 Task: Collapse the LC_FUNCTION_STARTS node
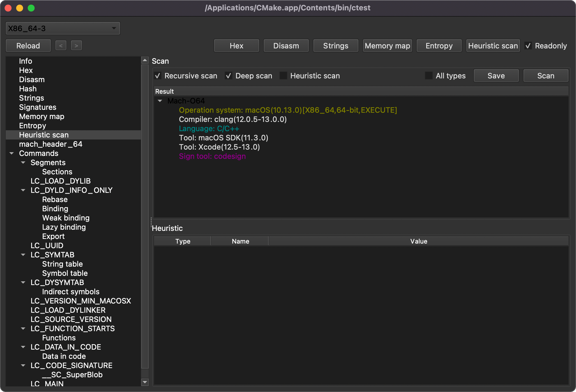[23, 329]
